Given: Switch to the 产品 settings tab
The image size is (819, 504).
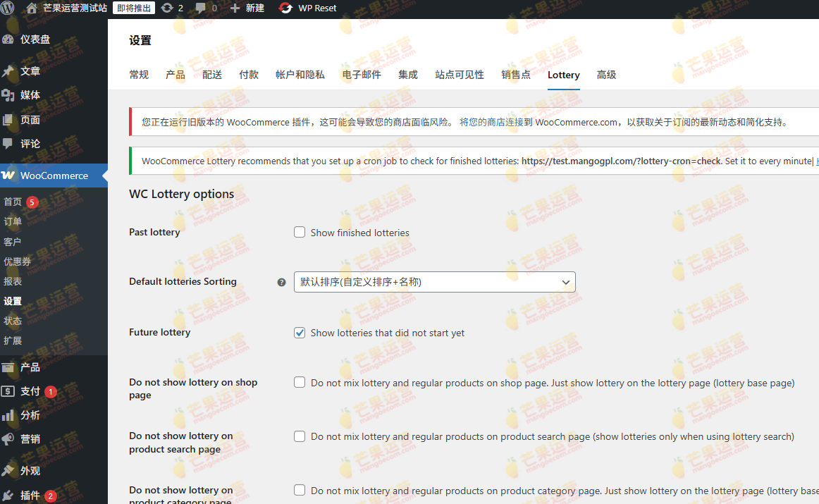Looking at the screenshot, I should tap(175, 75).
